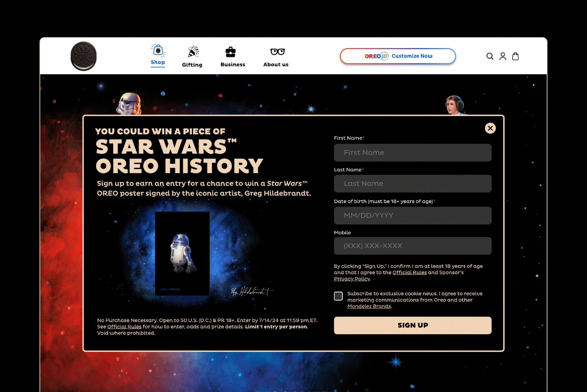Click the Business briefcase icon
Screen dimensions: 587x392
tap(230, 52)
